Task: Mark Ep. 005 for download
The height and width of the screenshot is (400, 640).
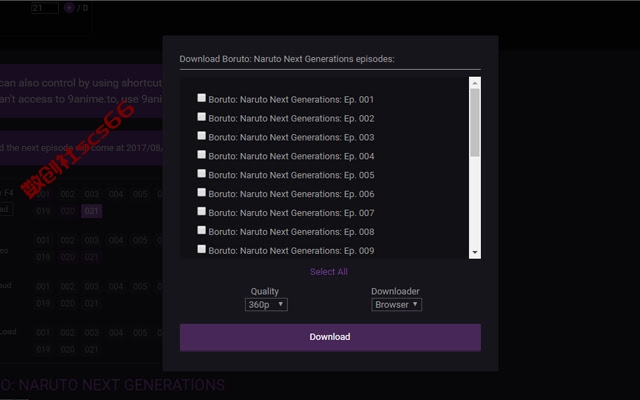Action: [201, 173]
